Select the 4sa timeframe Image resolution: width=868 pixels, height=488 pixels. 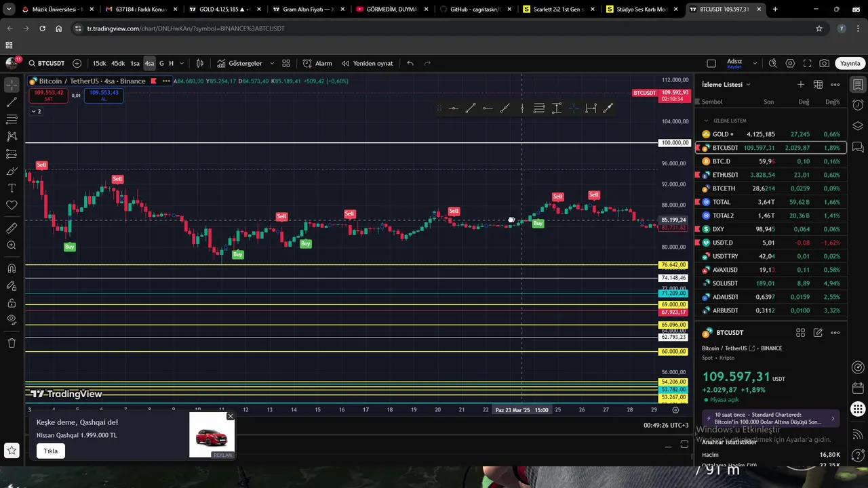tap(149, 63)
